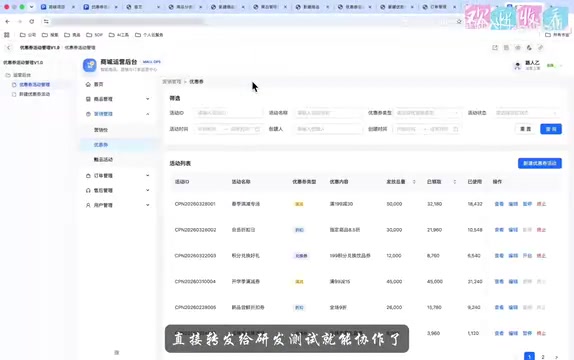
Task: Click into the 活动ID input field
Action: (229, 113)
